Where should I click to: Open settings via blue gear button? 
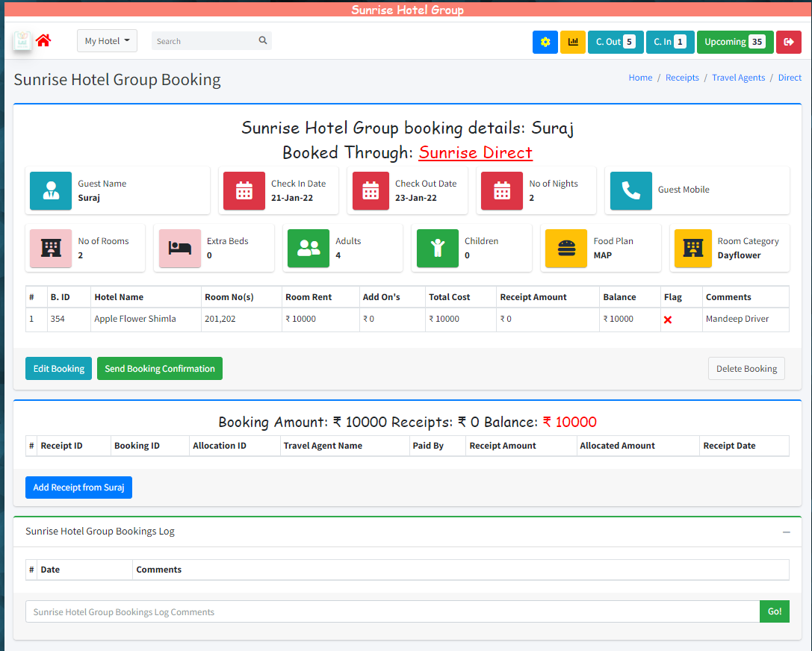point(545,42)
